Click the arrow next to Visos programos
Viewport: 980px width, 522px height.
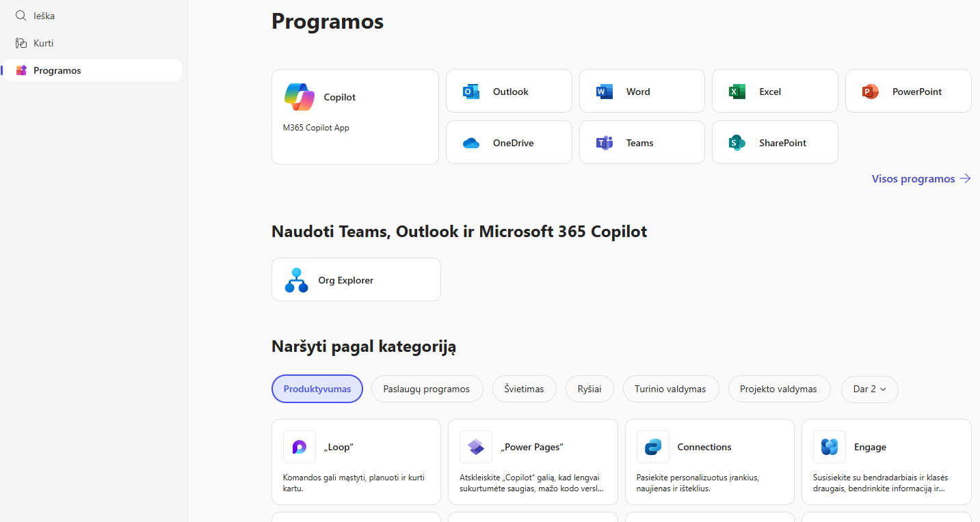965,178
